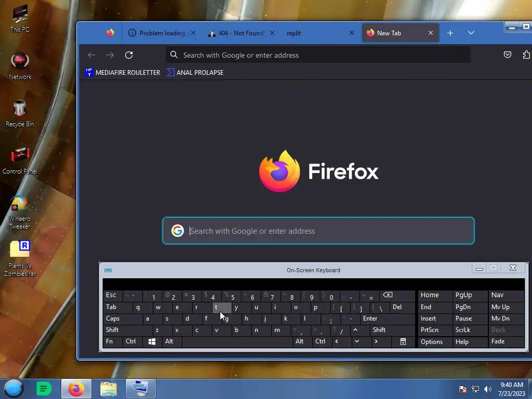Click Enter key on on-screen keyboard

coord(388,318)
